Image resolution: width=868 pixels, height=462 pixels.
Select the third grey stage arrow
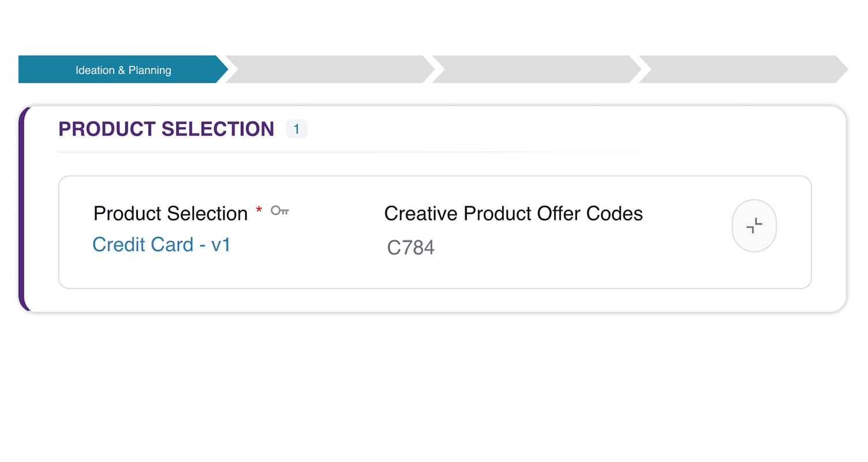coord(536,70)
